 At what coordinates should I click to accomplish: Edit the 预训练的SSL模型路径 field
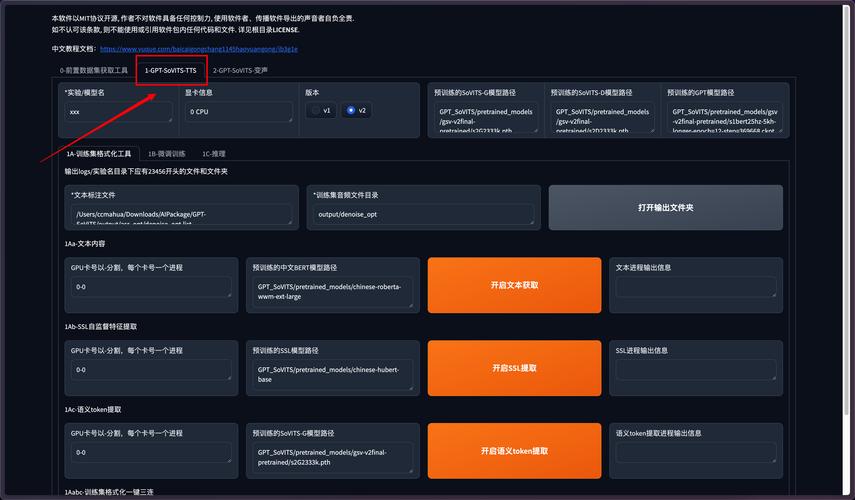[x=333, y=375]
